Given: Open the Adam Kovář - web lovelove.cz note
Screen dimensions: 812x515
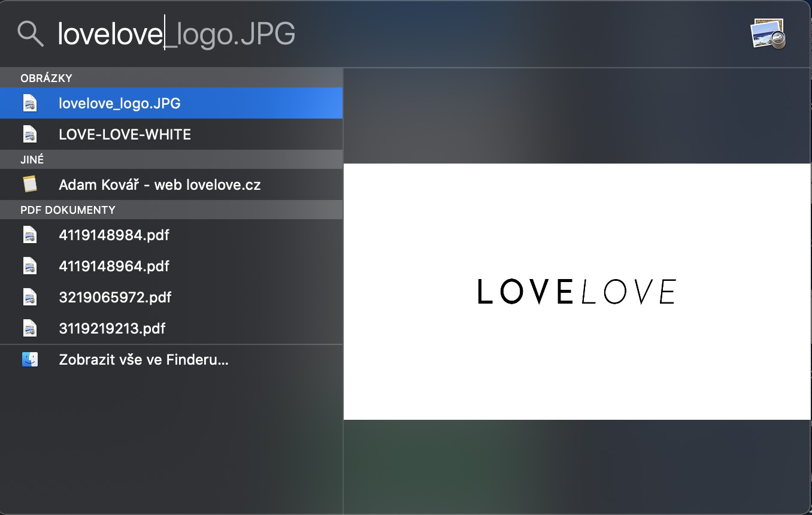Looking at the screenshot, I should pyautogui.click(x=171, y=184).
